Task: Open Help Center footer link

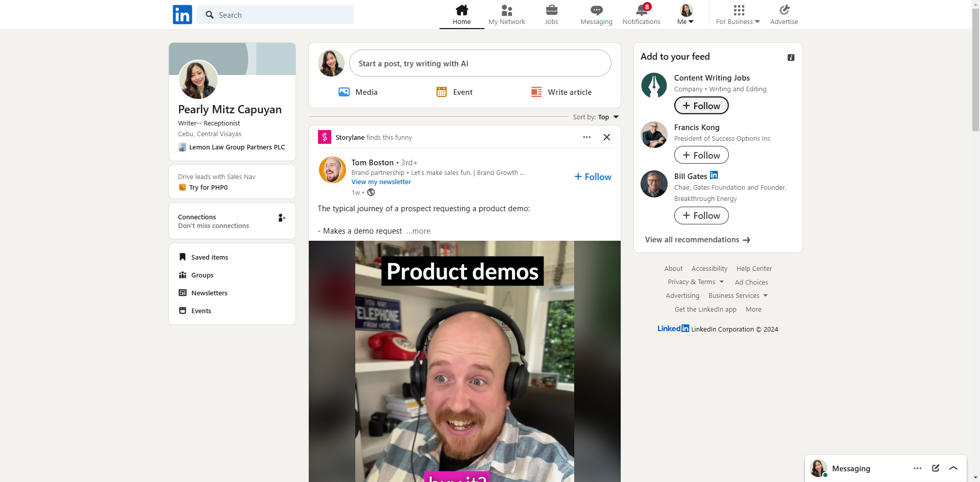Action: tap(754, 269)
